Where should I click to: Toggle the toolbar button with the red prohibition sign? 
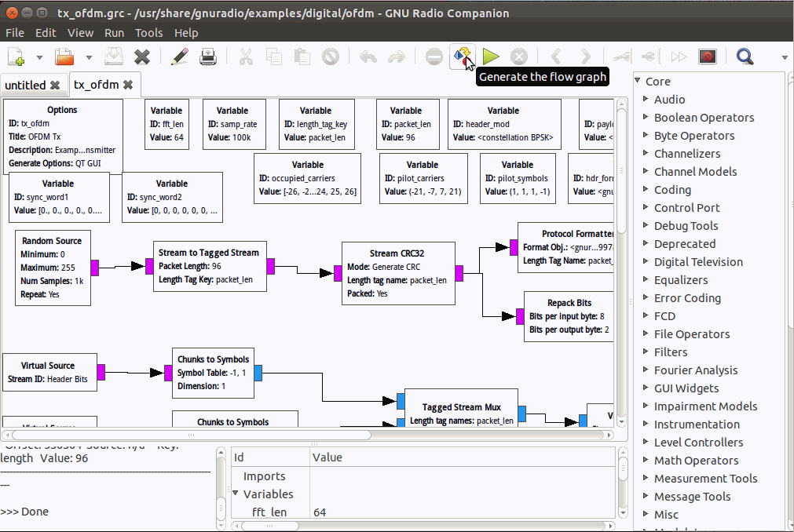tap(707, 56)
